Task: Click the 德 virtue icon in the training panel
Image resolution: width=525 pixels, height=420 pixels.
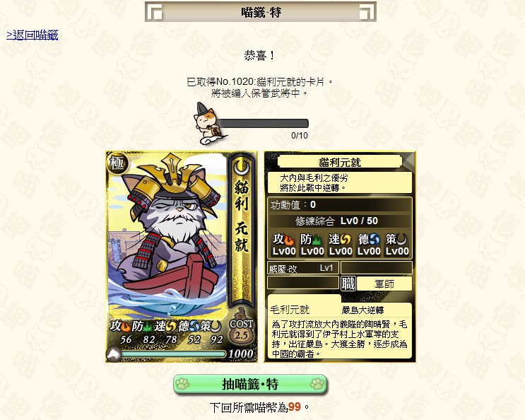Action: [x=374, y=240]
